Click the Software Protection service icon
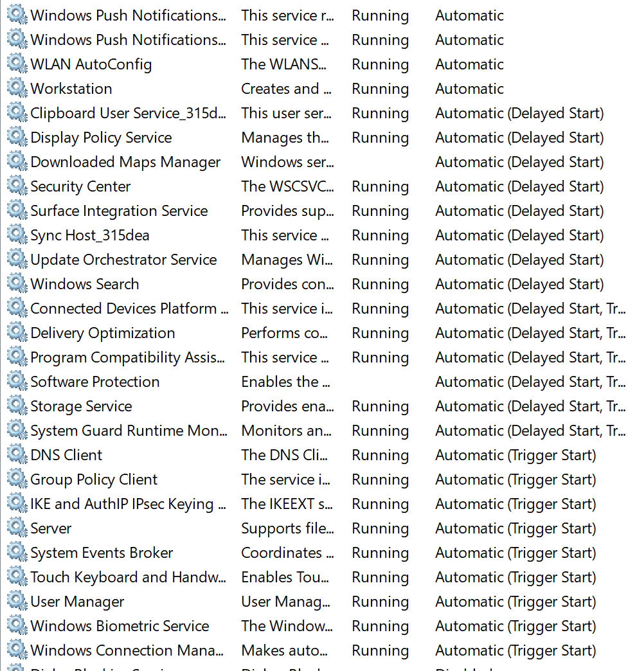This screenshot has width=644, height=671. coord(17,380)
